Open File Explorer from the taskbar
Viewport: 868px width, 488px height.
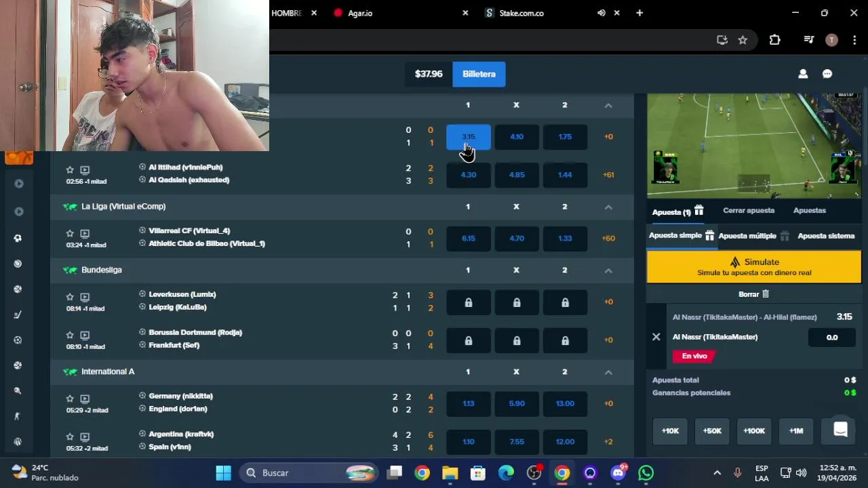450,472
